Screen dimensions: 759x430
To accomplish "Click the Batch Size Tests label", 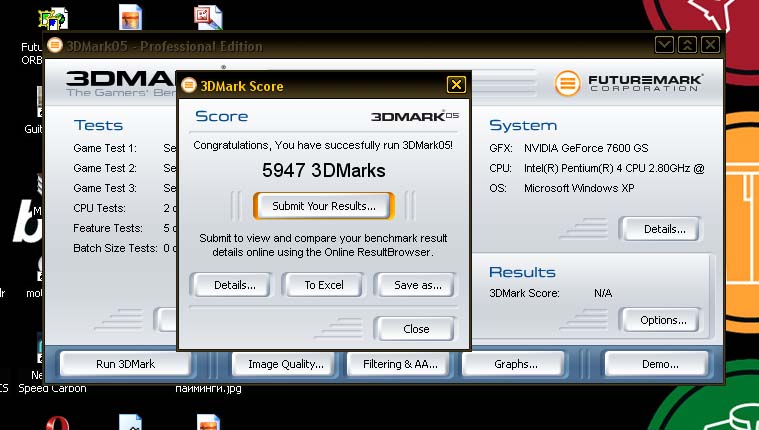I will [x=115, y=248].
